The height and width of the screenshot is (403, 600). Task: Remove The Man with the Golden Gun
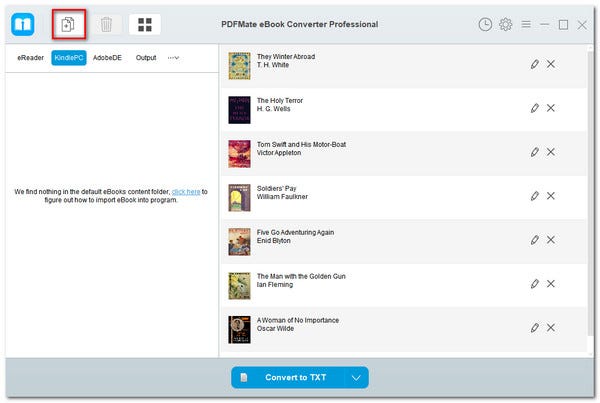point(551,284)
